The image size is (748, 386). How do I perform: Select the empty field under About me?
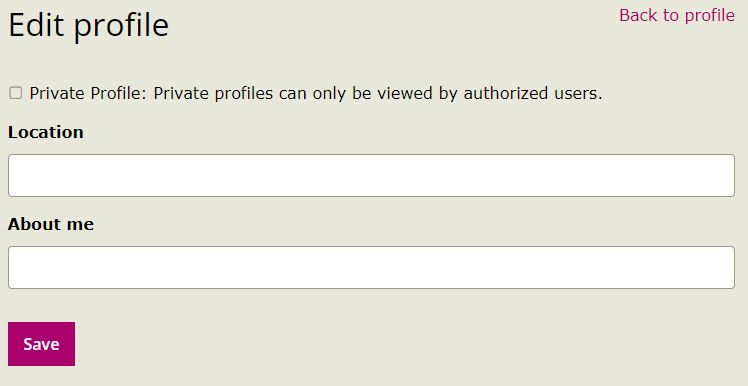click(371, 267)
